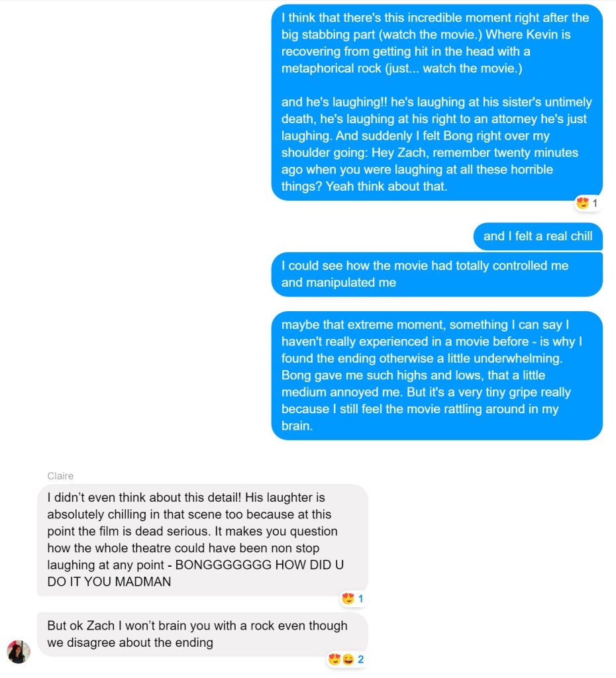Click the sender name Claire

[x=60, y=475]
